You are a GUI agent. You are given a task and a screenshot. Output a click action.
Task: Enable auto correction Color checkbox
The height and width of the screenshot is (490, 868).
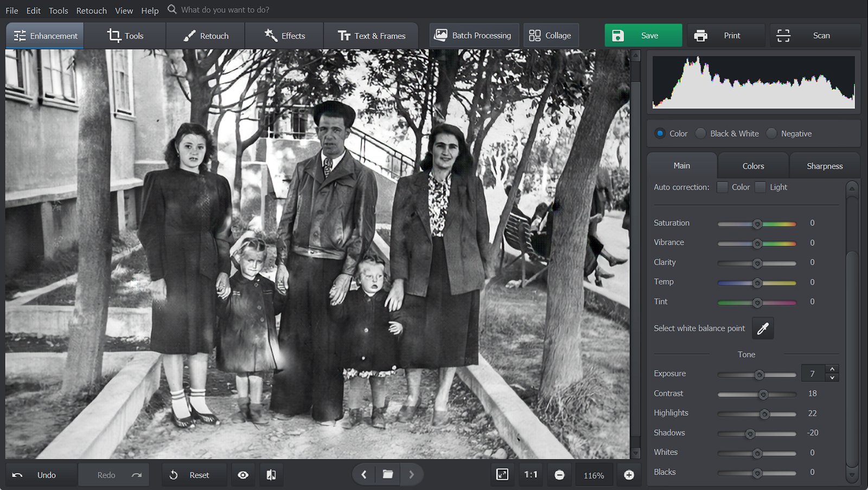(722, 187)
